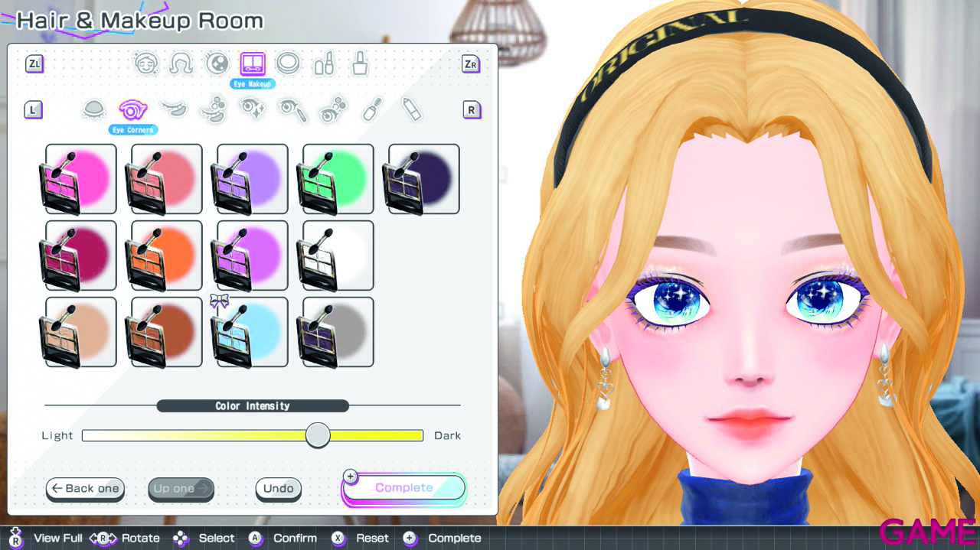This screenshot has width=980, height=550.
Task: Click the Color Intensity slider handle
Action: [318, 435]
